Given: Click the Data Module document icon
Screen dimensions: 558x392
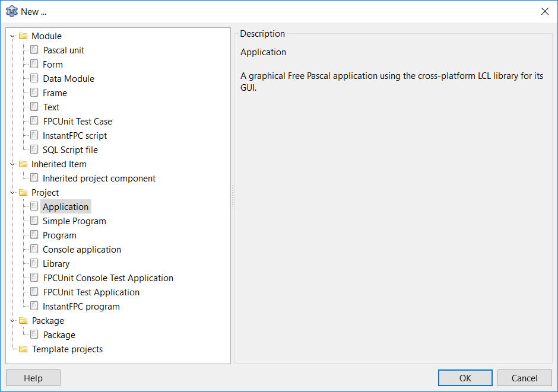Looking at the screenshot, I should pyautogui.click(x=34, y=79).
